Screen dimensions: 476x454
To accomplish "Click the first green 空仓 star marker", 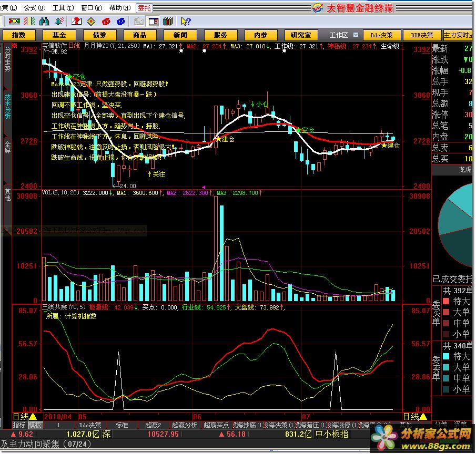I will coord(69,76).
